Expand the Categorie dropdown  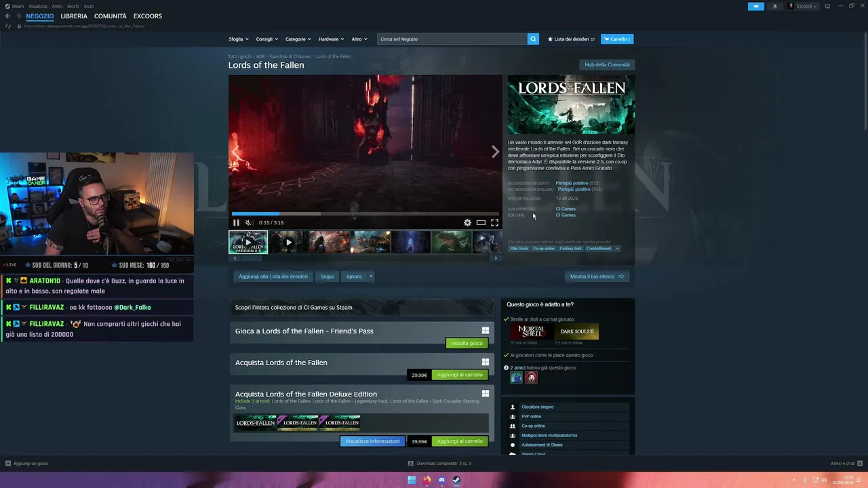[298, 39]
